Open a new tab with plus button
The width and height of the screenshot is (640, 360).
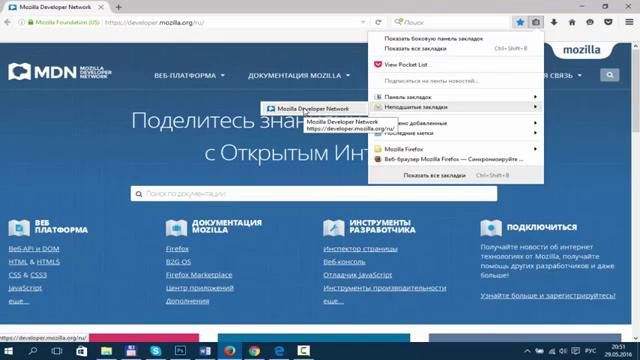[119, 7]
